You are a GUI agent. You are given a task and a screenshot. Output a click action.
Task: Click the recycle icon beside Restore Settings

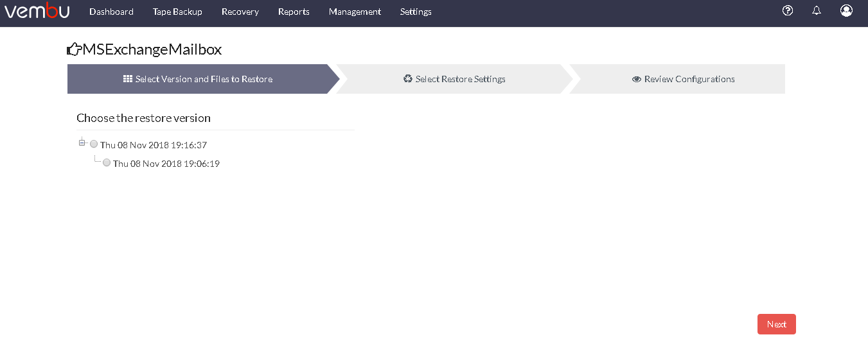[x=408, y=79]
